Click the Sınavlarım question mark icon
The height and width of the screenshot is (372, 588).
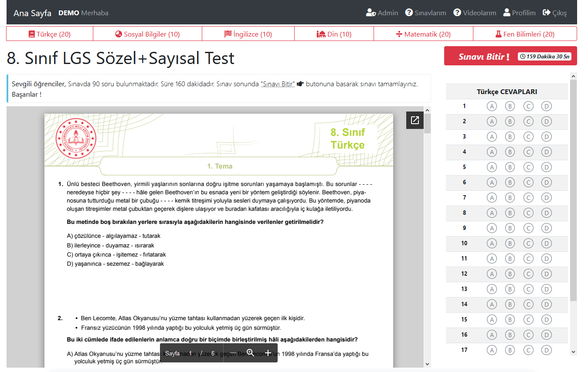[409, 13]
